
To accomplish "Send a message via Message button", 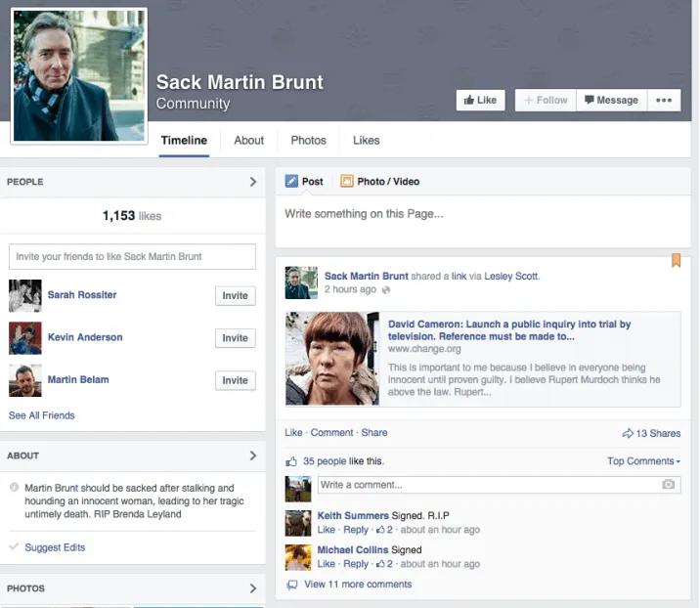I will [611, 100].
